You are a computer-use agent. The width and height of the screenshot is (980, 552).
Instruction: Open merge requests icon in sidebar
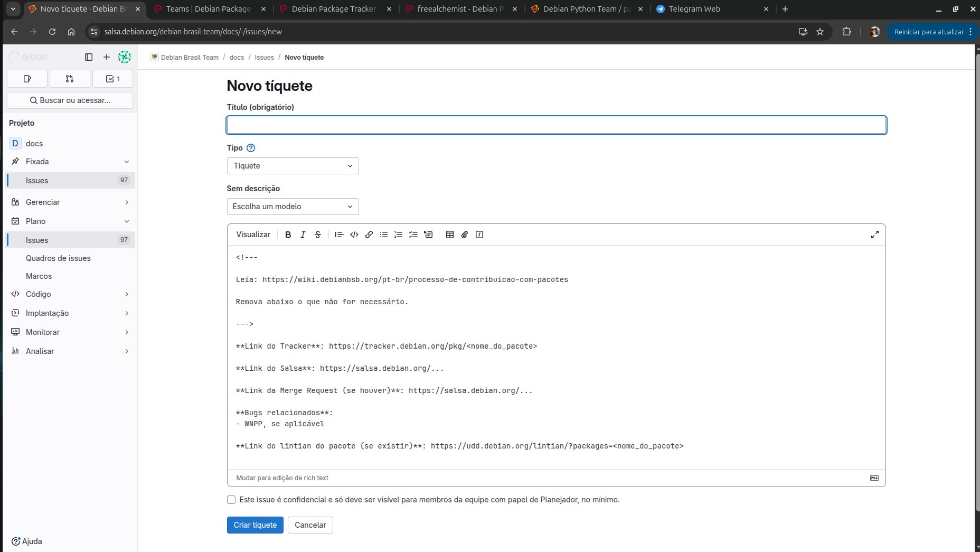70,79
